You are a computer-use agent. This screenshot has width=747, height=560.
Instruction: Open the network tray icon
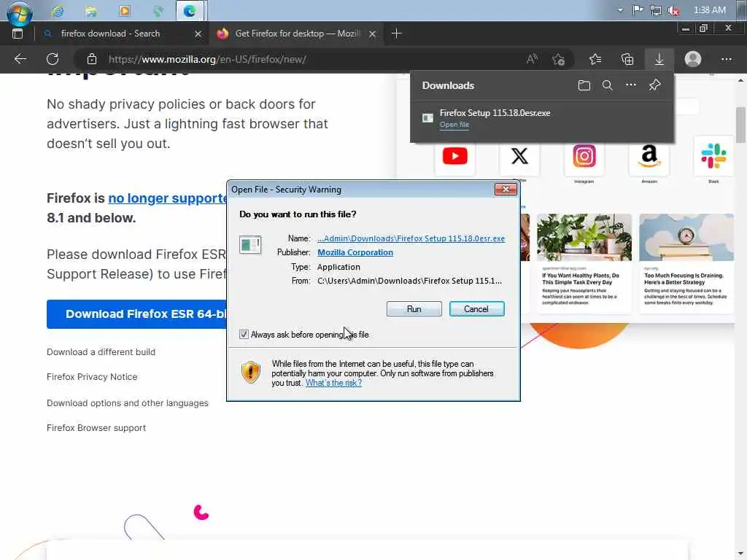coord(656,10)
